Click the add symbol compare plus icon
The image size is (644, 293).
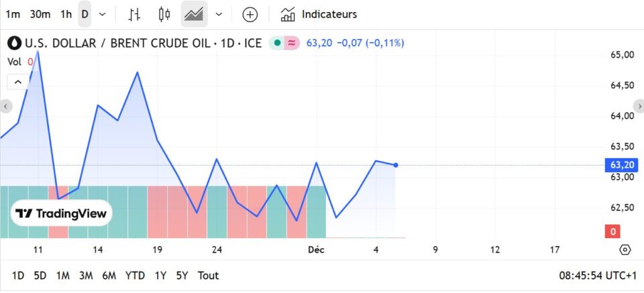[x=250, y=14]
